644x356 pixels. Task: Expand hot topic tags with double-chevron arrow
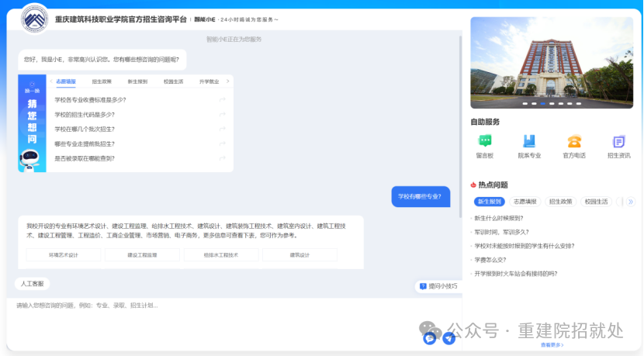click(630, 202)
